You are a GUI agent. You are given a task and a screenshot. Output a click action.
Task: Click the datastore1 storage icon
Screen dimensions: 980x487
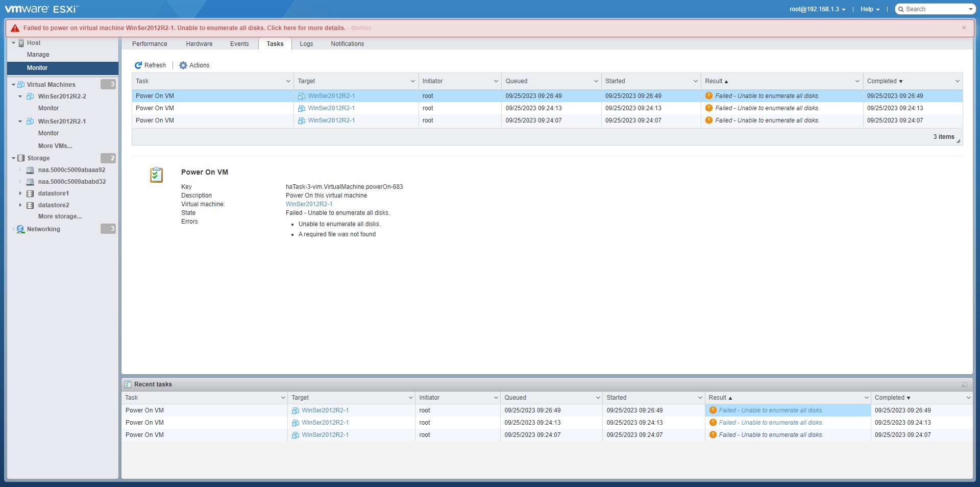coord(31,193)
